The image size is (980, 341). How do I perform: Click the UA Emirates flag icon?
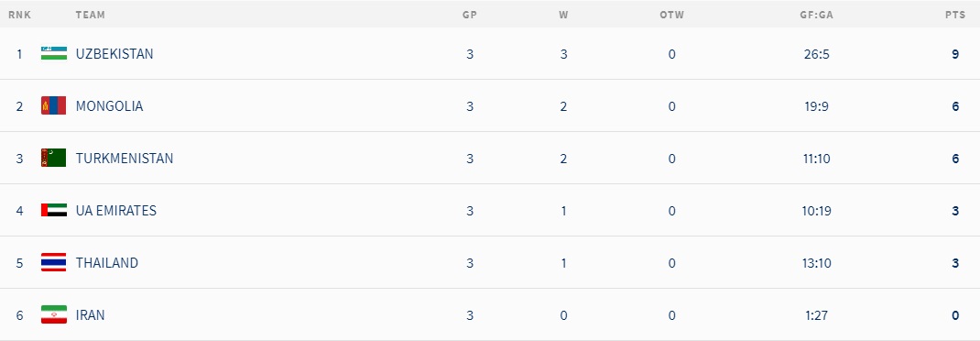[x=54, y=210]
